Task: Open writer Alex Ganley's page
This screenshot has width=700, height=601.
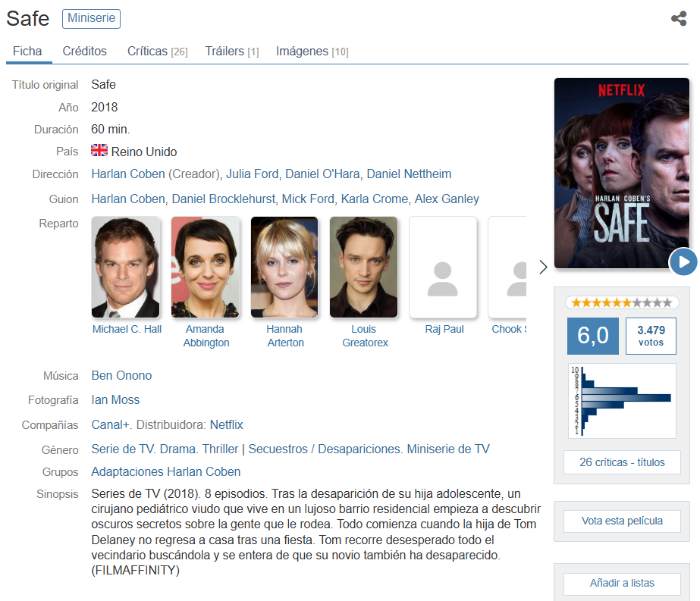Action: coord(447,199)
